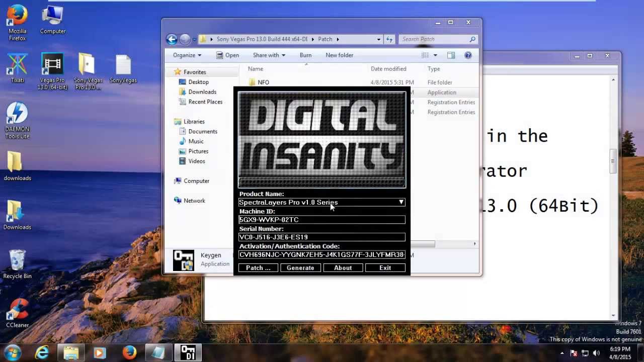Image resolution: width=644 pixels, height=362 pixels.
Task: Click the Open toolbar command in Explorer
Action: click(x=227, y=55)
